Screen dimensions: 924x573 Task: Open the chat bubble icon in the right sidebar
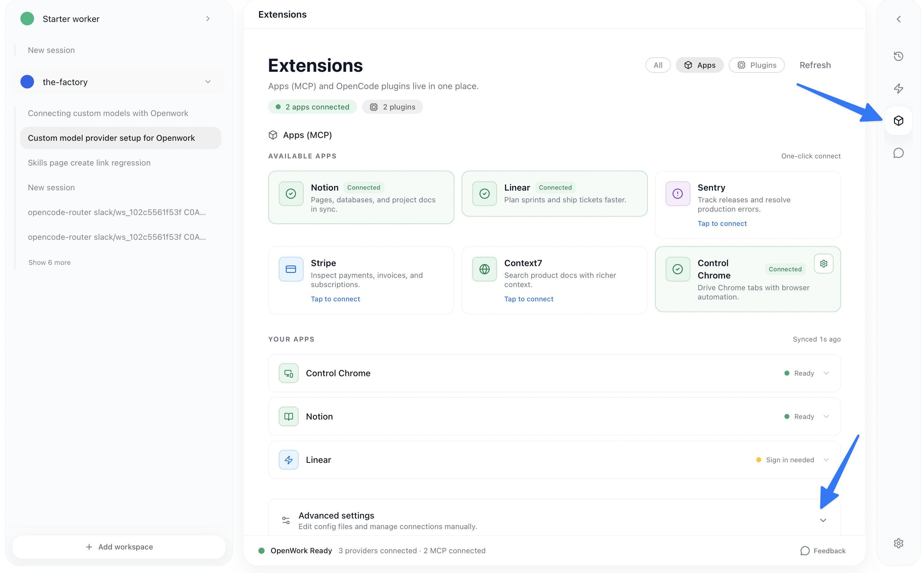[x=898, y=153]
